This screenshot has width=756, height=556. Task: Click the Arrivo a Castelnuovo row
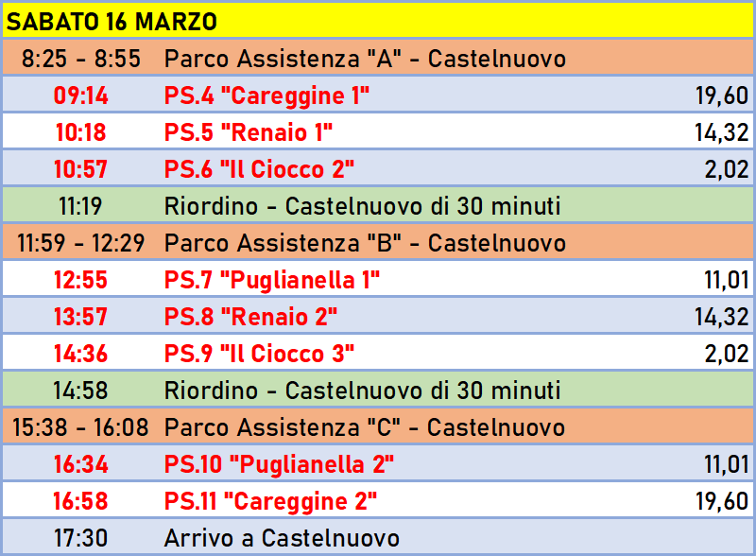pos(378,537)
